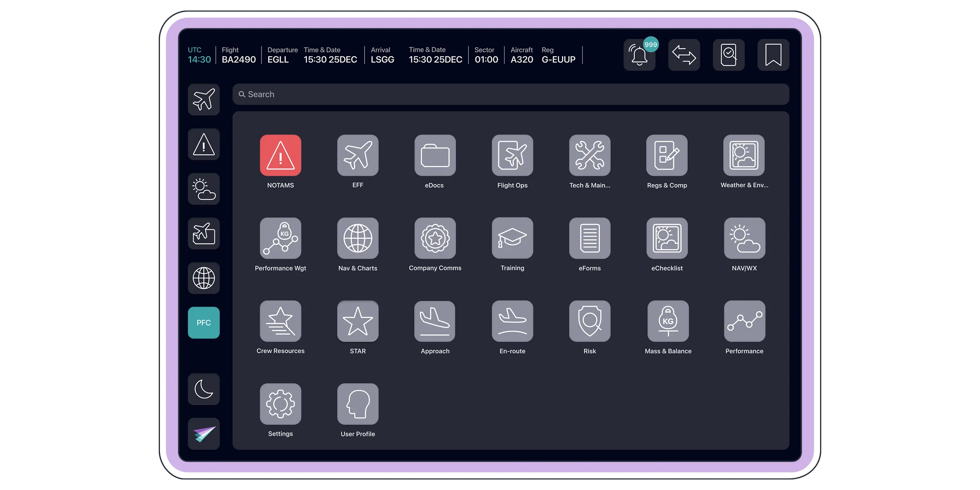
Task: Open Mass & Balance app
Action: [x=668, y=321]
